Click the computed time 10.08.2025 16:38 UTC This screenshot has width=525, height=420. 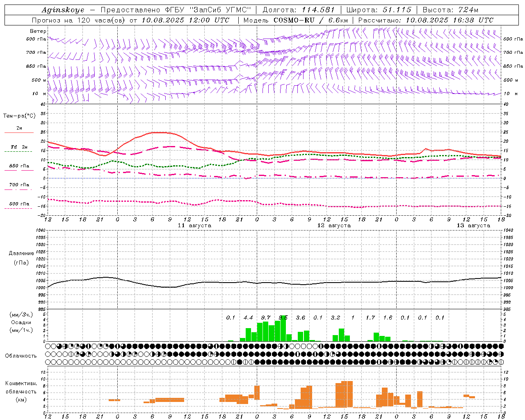click(450, 20)
